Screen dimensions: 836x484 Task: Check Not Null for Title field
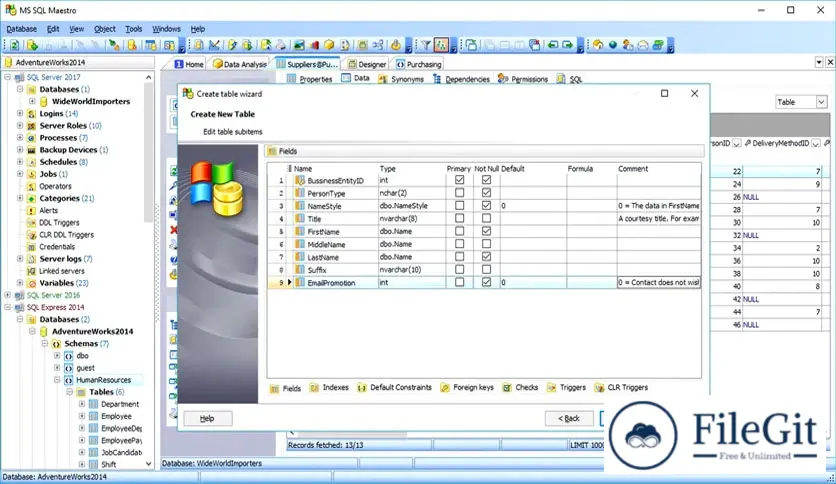486,219
